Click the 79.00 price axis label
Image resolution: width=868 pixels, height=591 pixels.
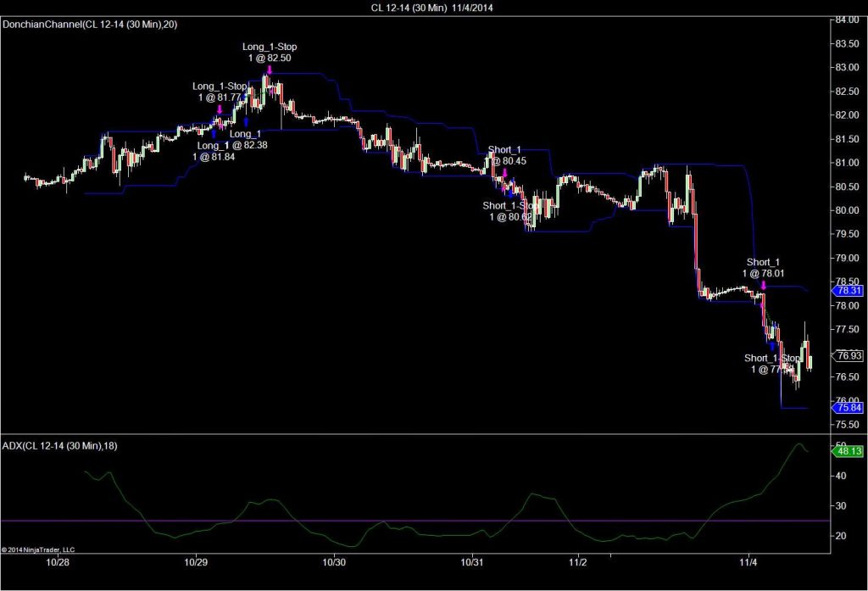(x=848, y=258)
